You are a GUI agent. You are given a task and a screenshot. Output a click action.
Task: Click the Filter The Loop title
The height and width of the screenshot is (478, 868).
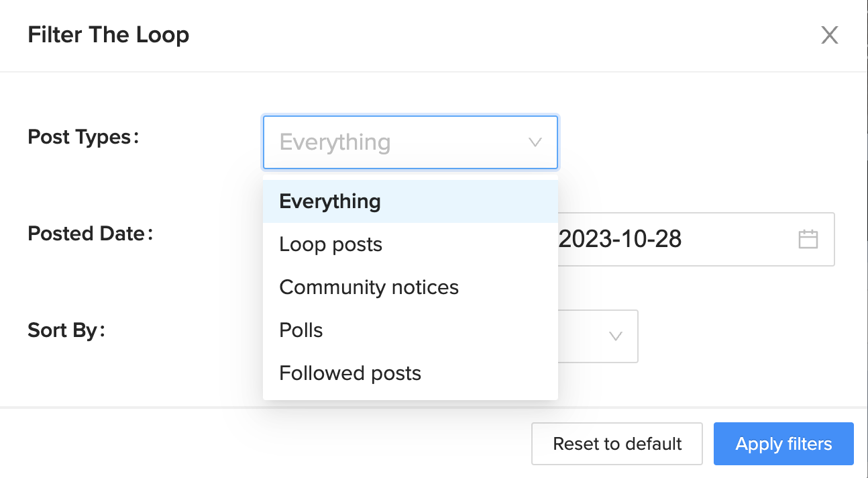tap(109, 35)
